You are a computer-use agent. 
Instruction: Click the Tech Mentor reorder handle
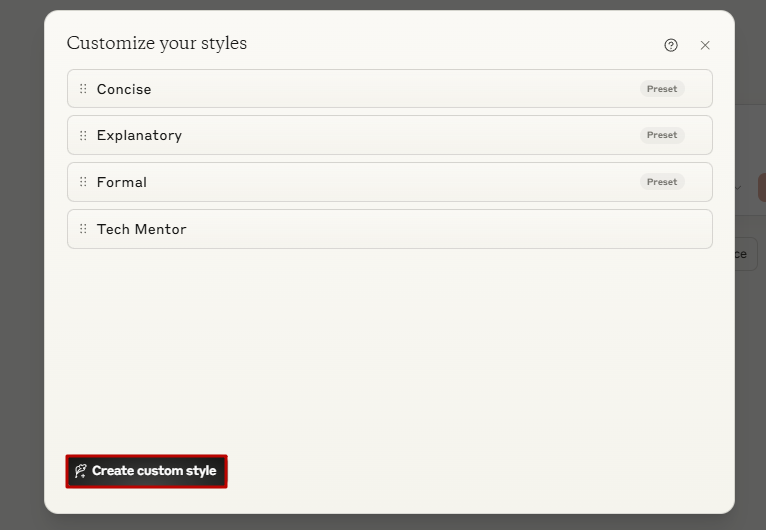[x=83, y=229]
